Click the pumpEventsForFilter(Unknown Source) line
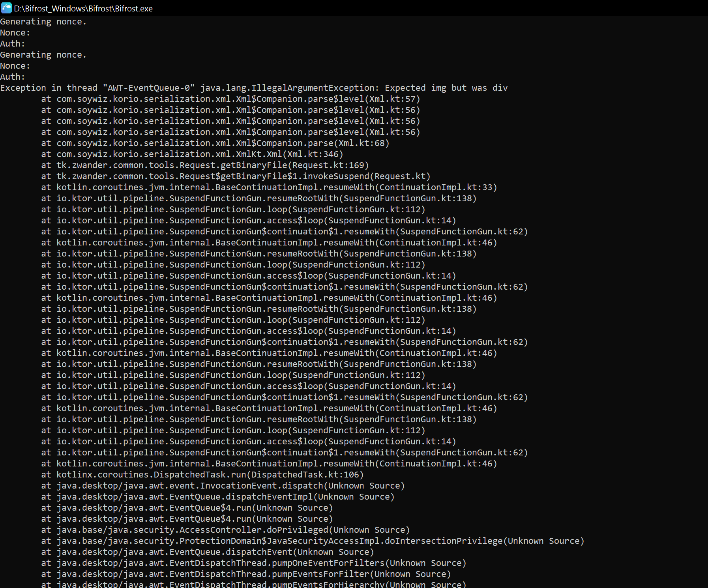Viewport: 708px width, 588px height. point(245,574)
